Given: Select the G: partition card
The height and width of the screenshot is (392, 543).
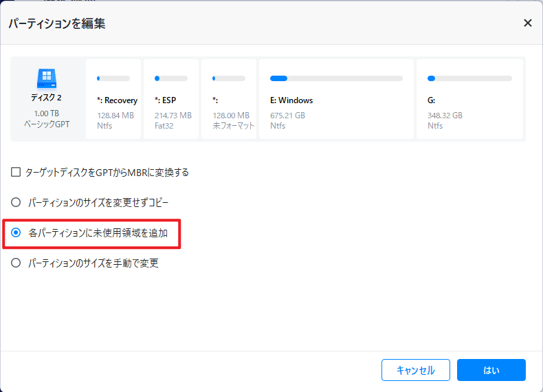Looking at the screenshot, I should click(469, 99).
